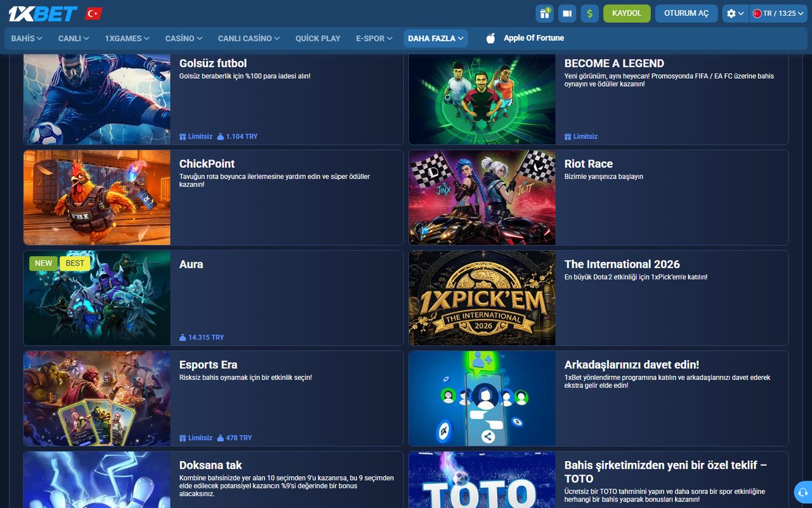Open the Arkadaşlarınızı davet edin! promo title
The height and width of the screenshot is (508, 812).
[632, 364]
